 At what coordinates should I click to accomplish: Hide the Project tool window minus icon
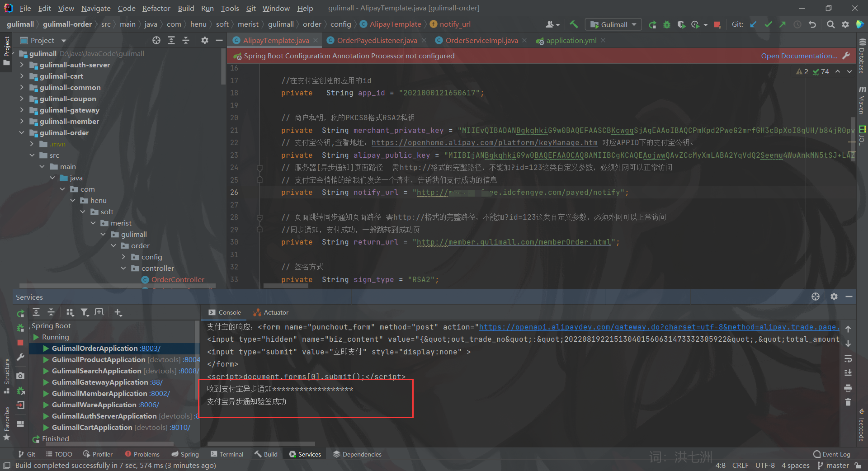[219, 40]
